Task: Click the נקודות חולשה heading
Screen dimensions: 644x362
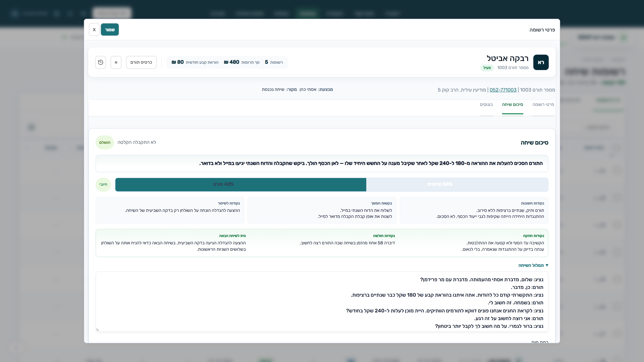Action: pos(384,236)
